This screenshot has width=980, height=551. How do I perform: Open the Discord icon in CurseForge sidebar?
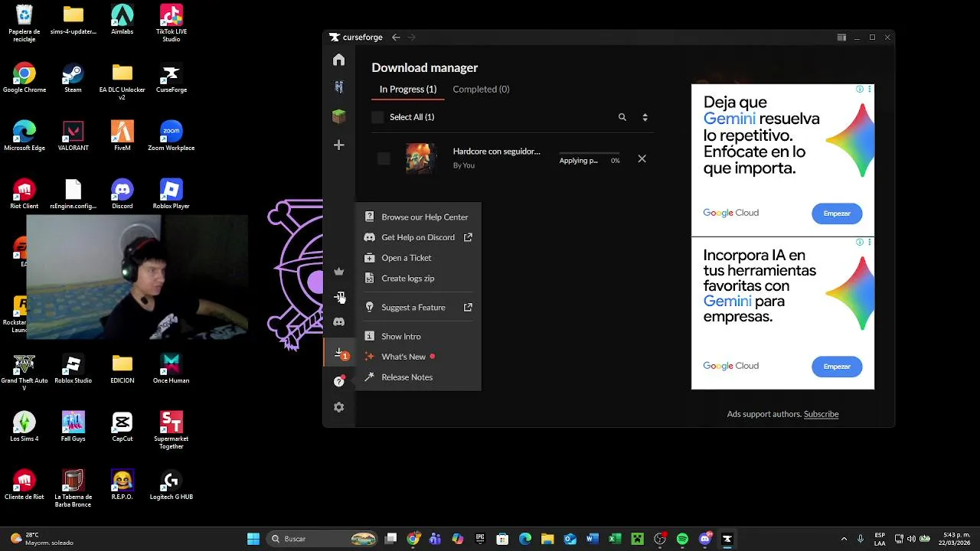point(339,322)
